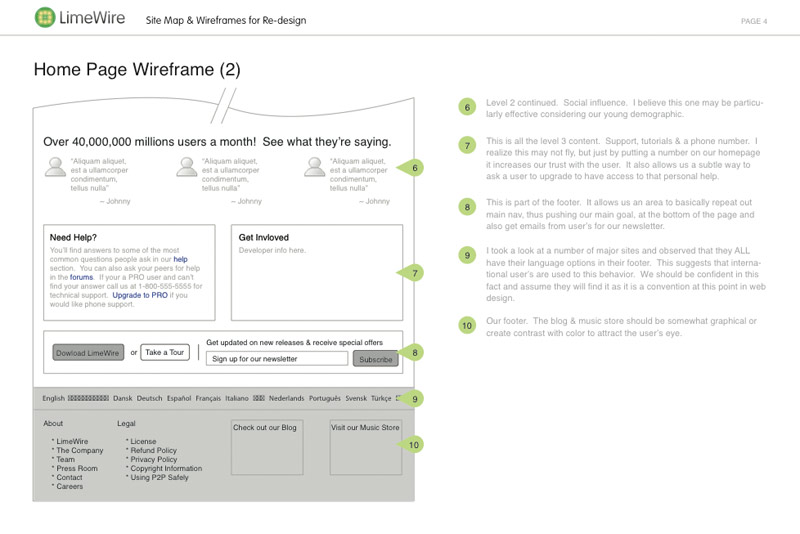Screen dimensions: 800x534
Task: Open the Press Room footer link
Action: [77, 468]
